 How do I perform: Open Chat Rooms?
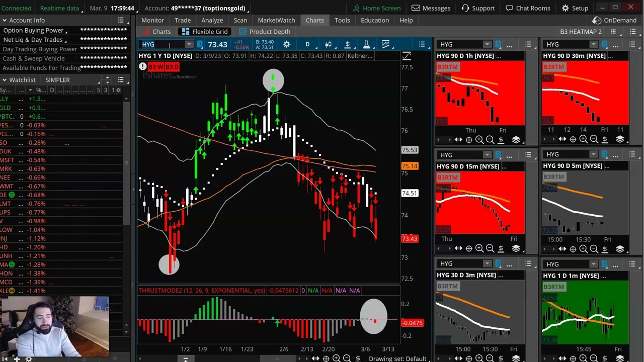click(x=528, y=8)
